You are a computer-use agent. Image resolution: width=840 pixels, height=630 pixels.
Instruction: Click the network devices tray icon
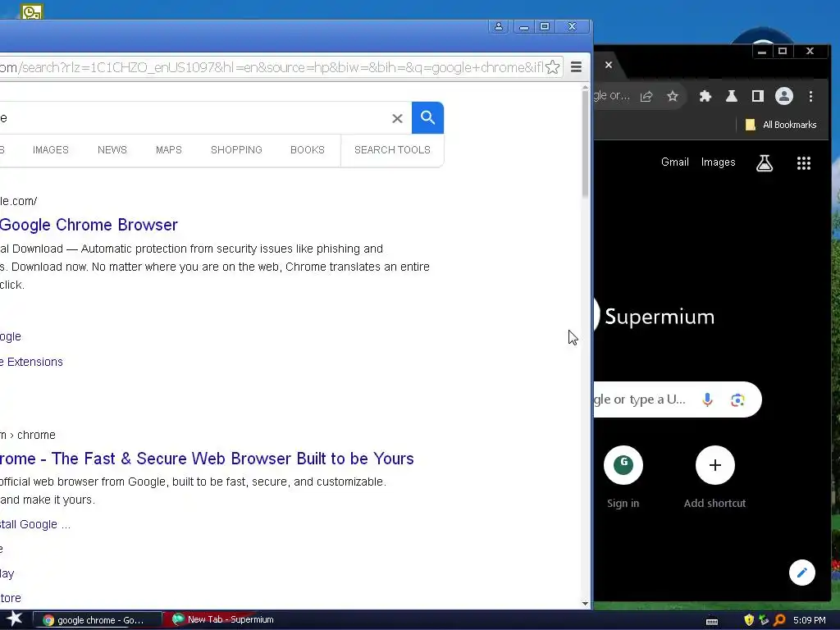[x=765, y=620]
